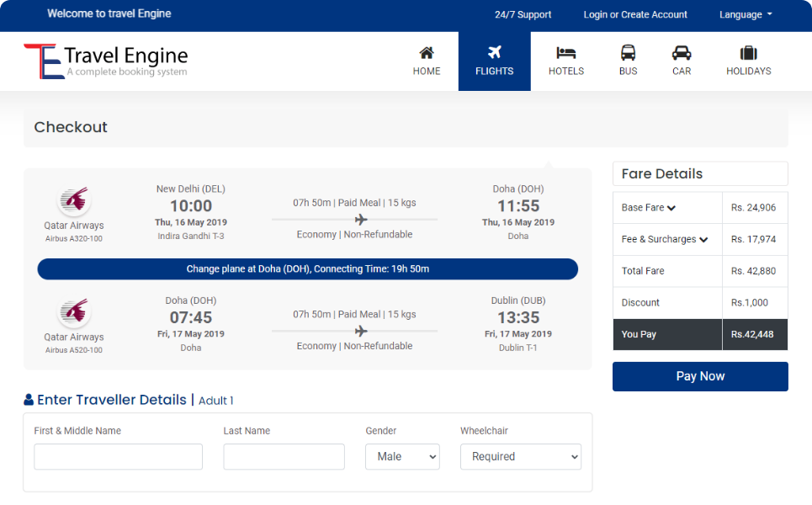The image size is (812, 505).
Task: Select the Flights airplane icon
Action: point(494,53)
